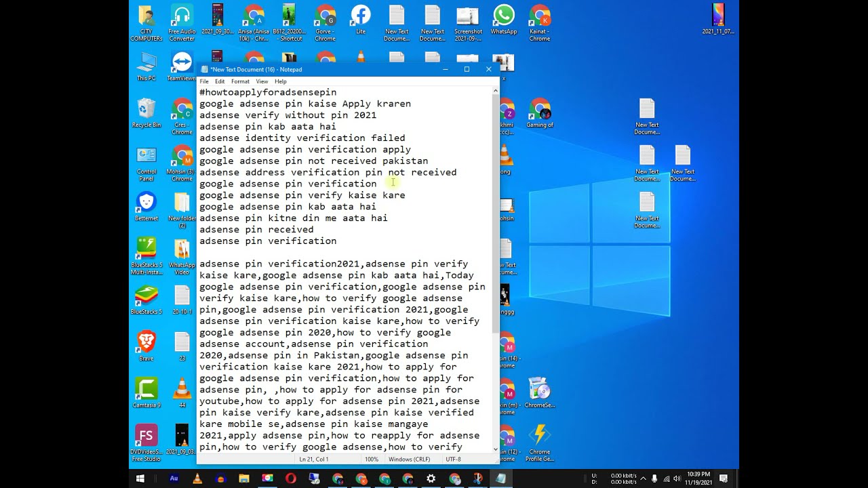
Task: Open the taskbar clock showing 10:39 PM
Action: (698, 479)
